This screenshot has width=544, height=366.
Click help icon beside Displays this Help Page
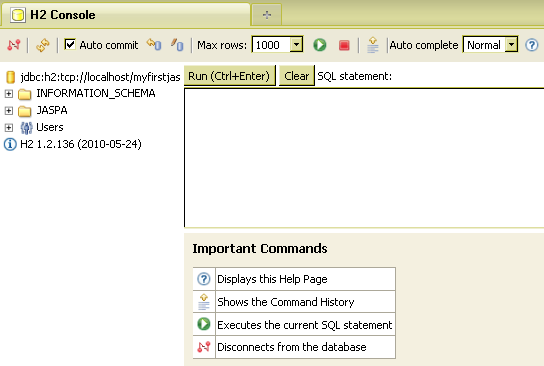click(x=204, y=279)
